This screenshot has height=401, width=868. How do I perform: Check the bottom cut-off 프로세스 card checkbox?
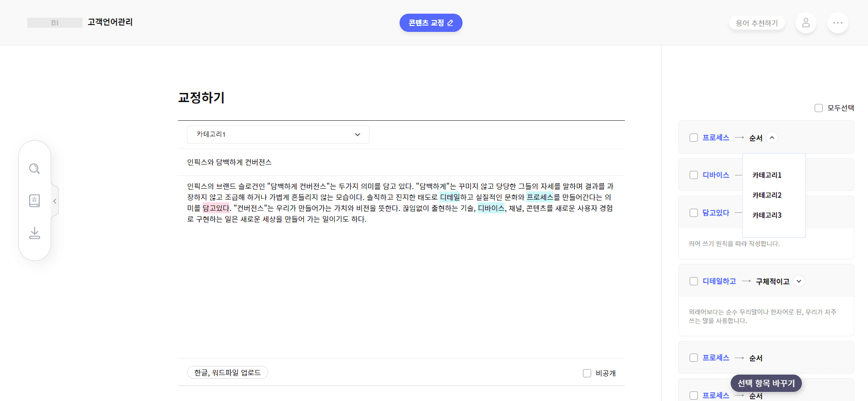click(x=694, y=396)
